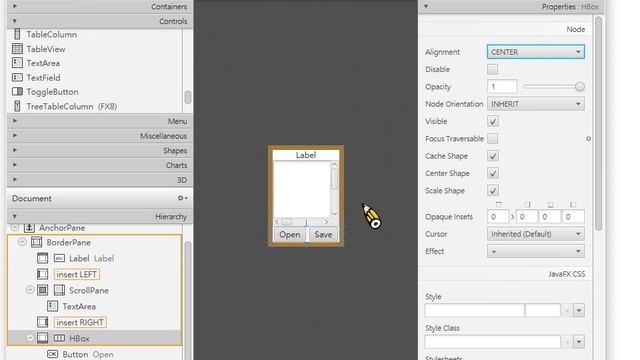This screenshot has height=360, width=640.
Task: Toggle the Visible checkbox
Action: tap(493, 121)
